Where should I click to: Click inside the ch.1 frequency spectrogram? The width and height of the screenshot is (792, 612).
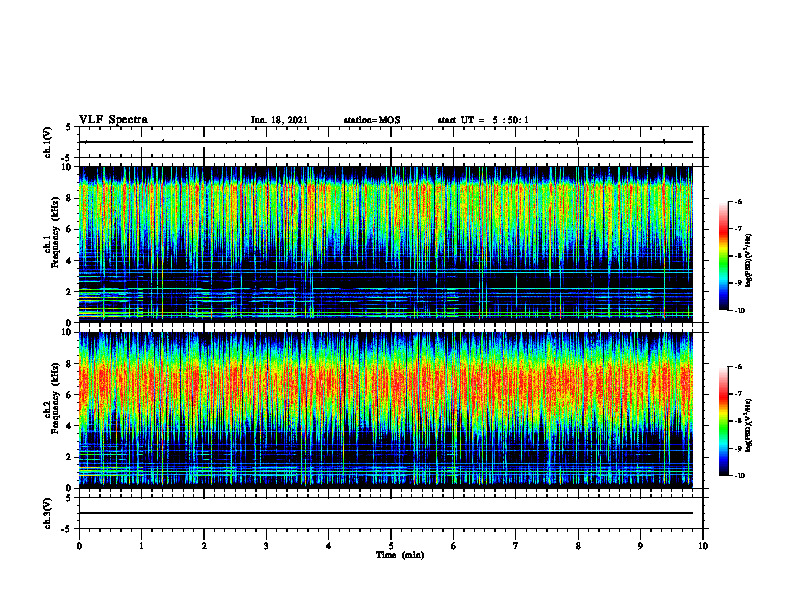click(386, 244)
